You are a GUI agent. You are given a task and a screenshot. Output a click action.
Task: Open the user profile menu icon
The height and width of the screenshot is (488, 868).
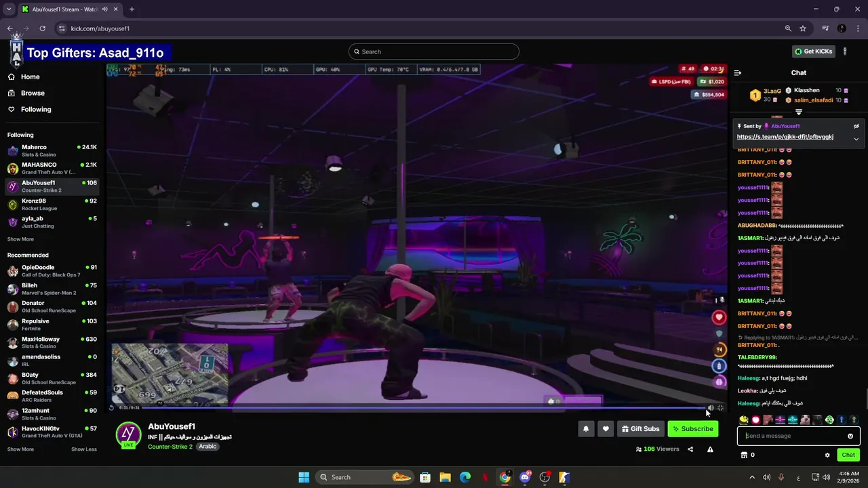844,52
